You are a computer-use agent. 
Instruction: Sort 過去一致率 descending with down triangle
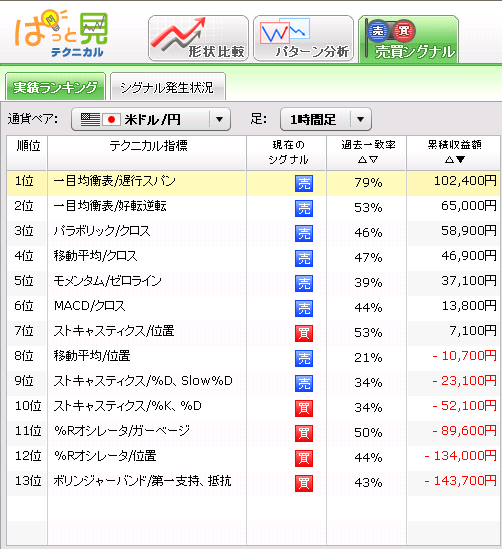click(x=374, y=160)
